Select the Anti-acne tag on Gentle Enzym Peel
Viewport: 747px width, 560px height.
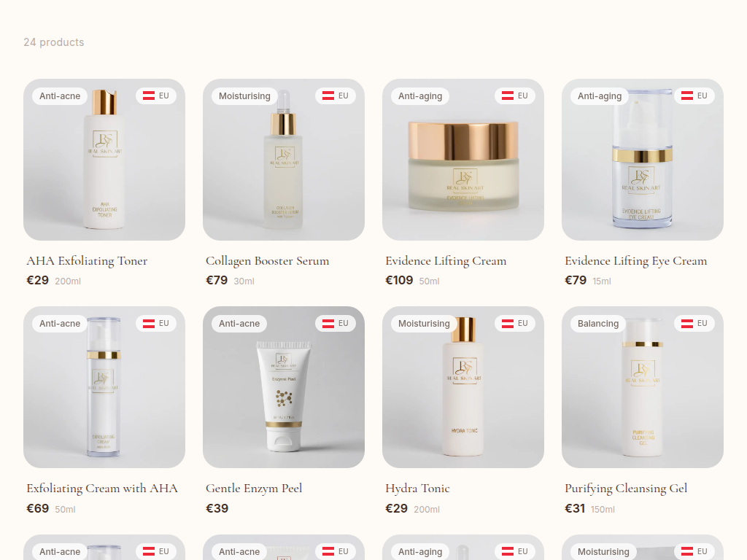[239, 324]
